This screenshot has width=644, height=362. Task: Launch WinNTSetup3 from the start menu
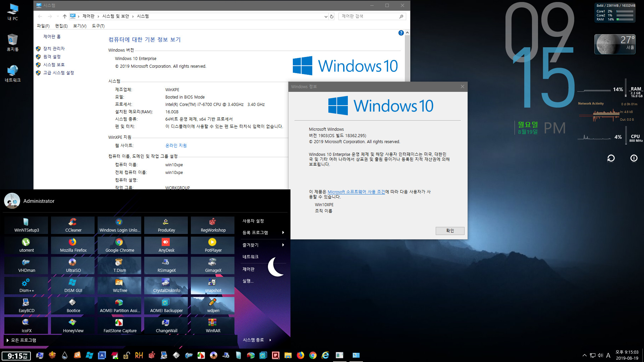[x=26, y=225]
